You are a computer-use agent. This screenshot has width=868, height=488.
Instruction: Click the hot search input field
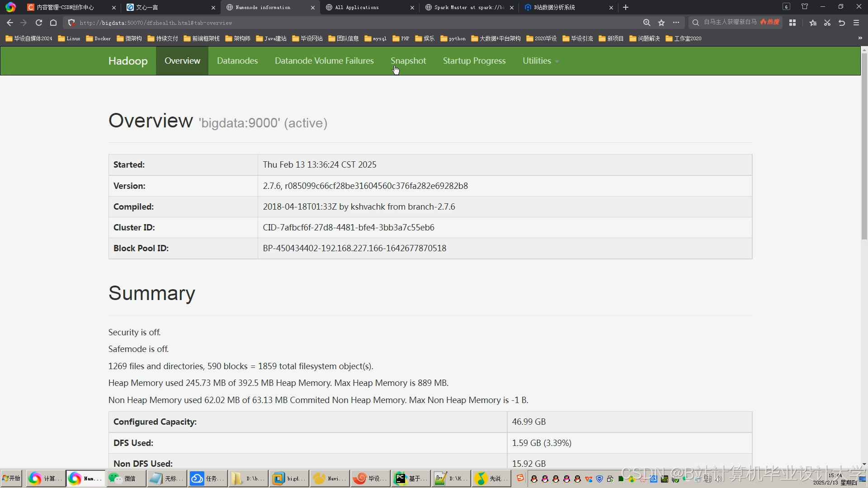pyautogui.click(x=730, y=22)
